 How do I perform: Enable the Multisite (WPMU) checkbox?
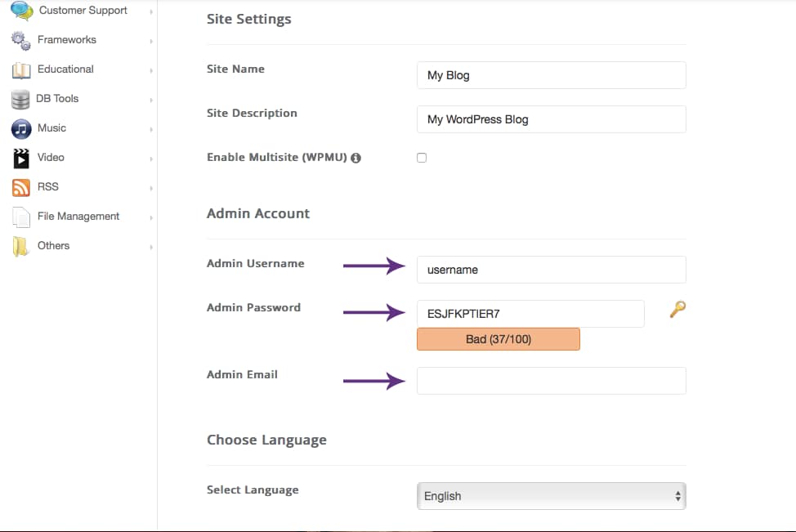(422, 158)
